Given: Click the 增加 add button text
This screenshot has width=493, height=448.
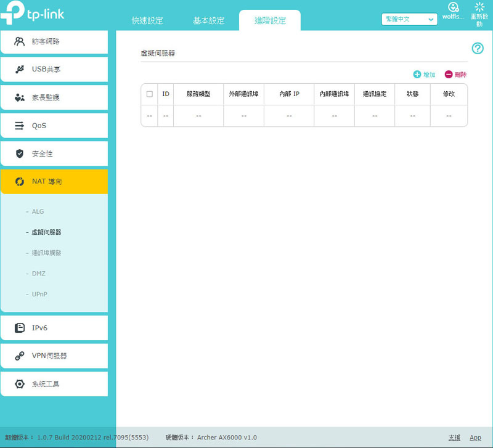Looking at the screenshot, I should click(x=429, y=75).
